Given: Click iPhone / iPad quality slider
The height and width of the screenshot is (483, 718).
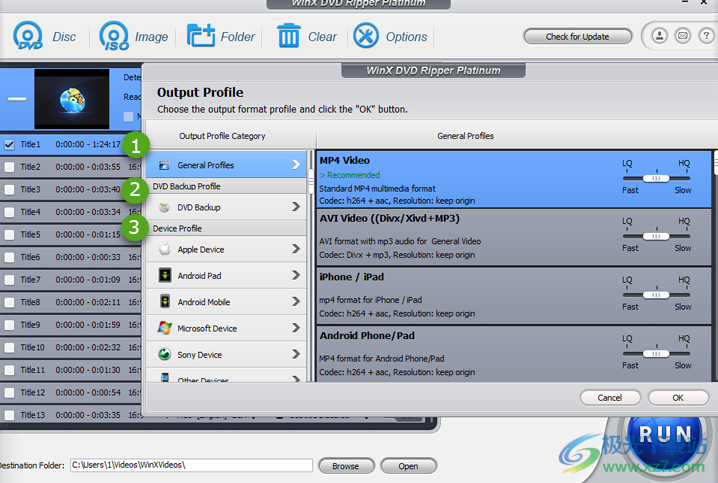Looking at the screenshot, I should [656, 295].
